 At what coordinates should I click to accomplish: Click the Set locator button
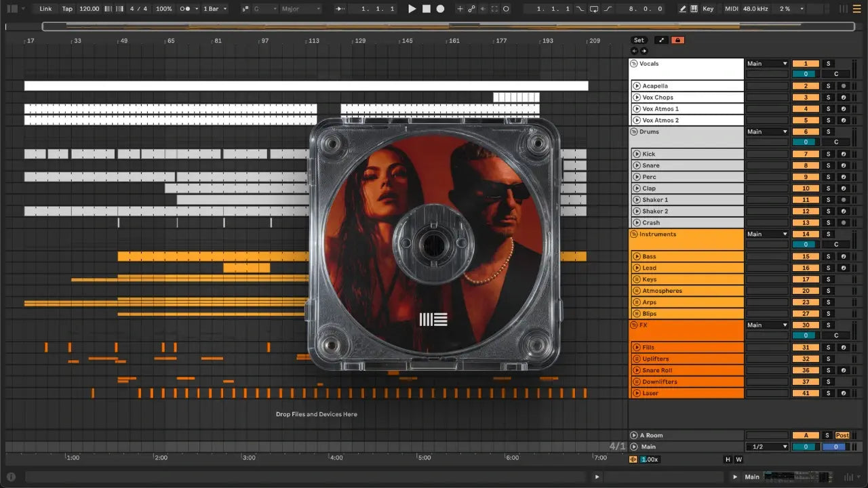point(639,40)
